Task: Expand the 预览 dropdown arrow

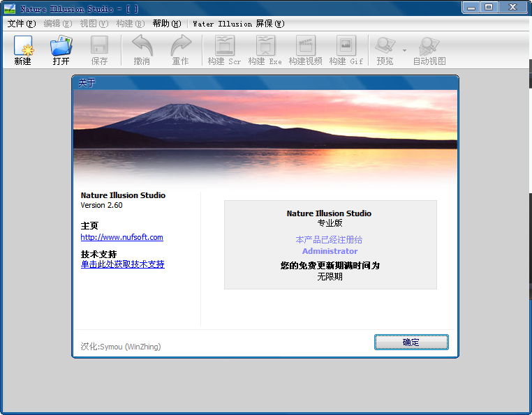Action: pyautogui.click(x=404, y=50)
